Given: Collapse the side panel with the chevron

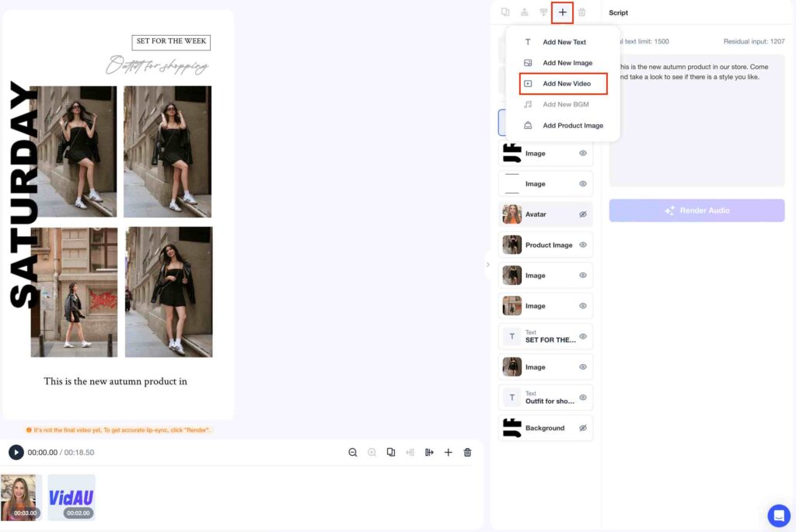Looking at the screenshot, I should click(488, 264).
